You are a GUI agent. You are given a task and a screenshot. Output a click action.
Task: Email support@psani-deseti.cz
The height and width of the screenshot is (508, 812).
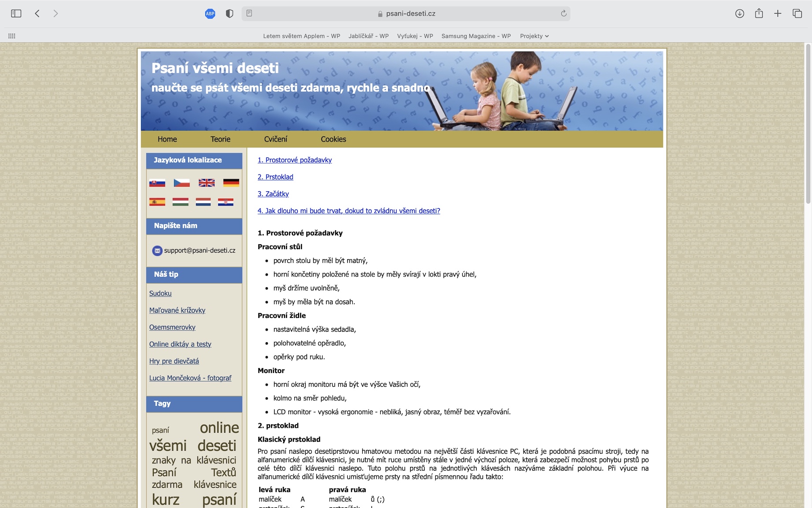(200, 250)
